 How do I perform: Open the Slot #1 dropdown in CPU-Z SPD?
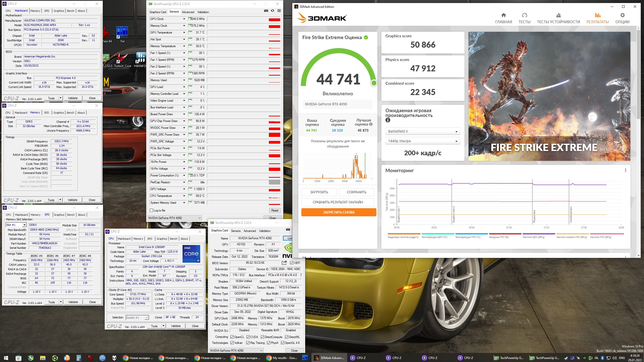tap(16, 225)
